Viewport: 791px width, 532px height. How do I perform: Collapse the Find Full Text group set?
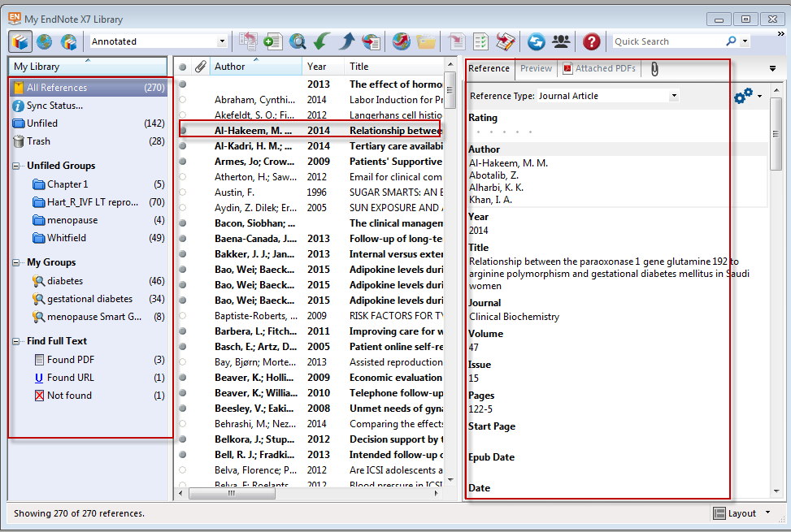tap(16, 341)
